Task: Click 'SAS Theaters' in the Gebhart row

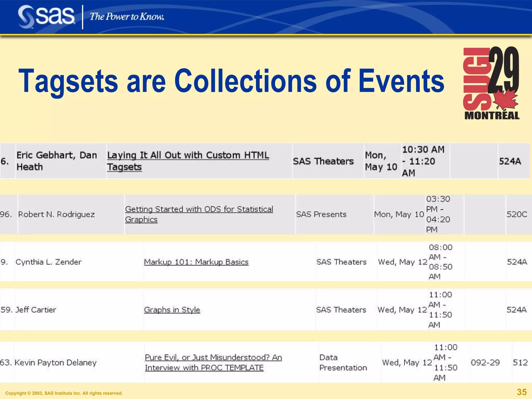Action: 323,161
